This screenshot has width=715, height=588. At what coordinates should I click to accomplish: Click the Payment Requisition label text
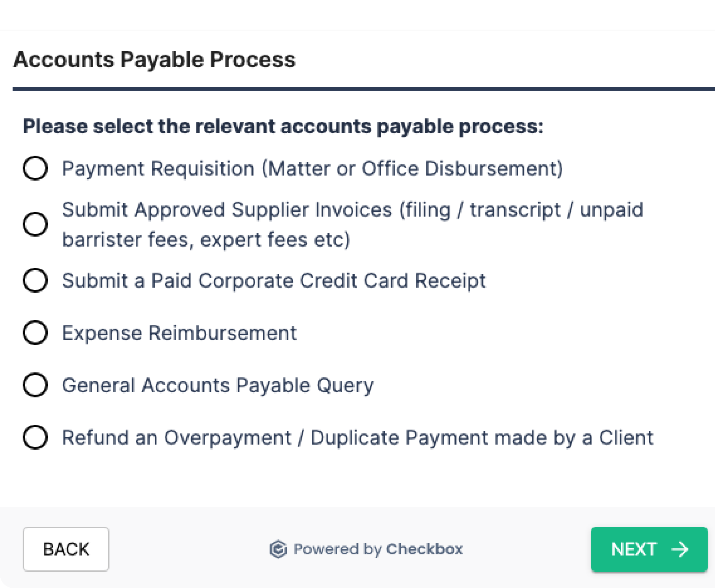coord(312,169)
